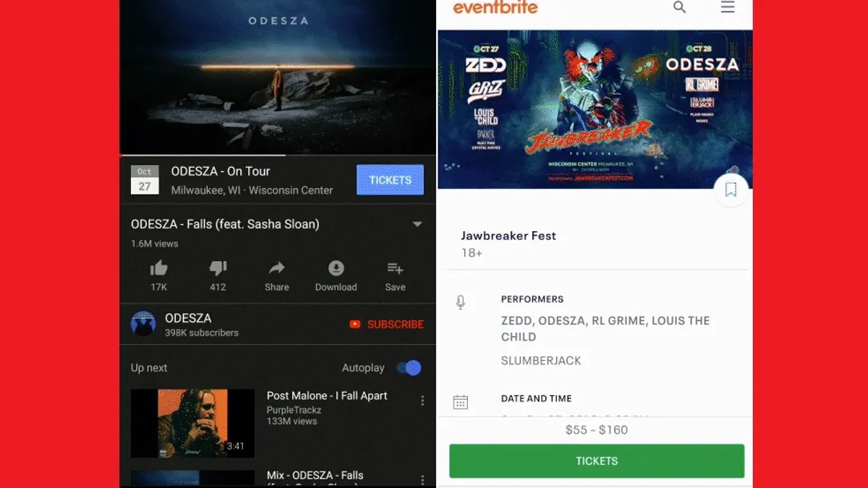Bookmark the Jawbreaker Fest event

[x=731, y=190]
